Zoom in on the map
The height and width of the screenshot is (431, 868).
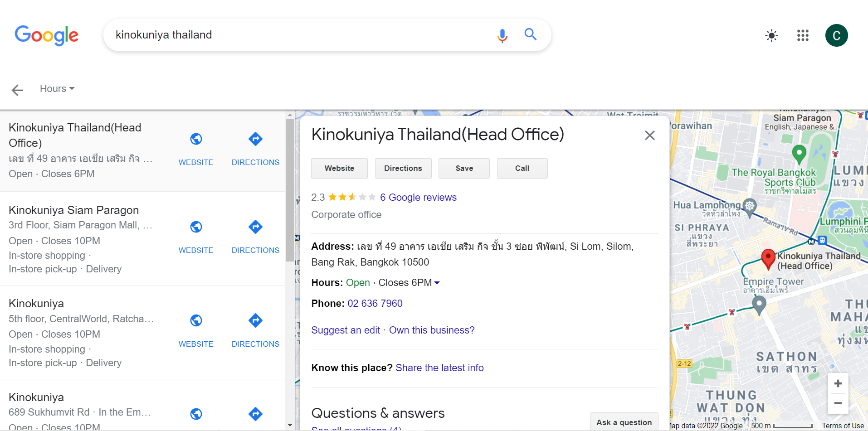(x=838, y=383)
